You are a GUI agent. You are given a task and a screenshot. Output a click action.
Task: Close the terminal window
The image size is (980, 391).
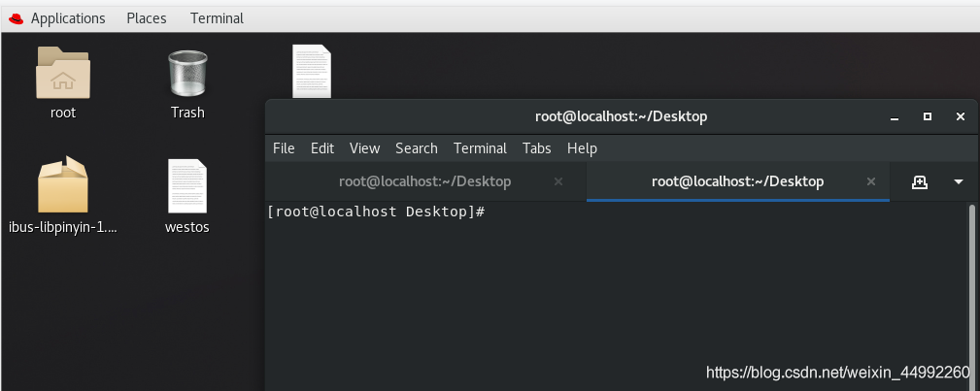click(x=961, y=116)
